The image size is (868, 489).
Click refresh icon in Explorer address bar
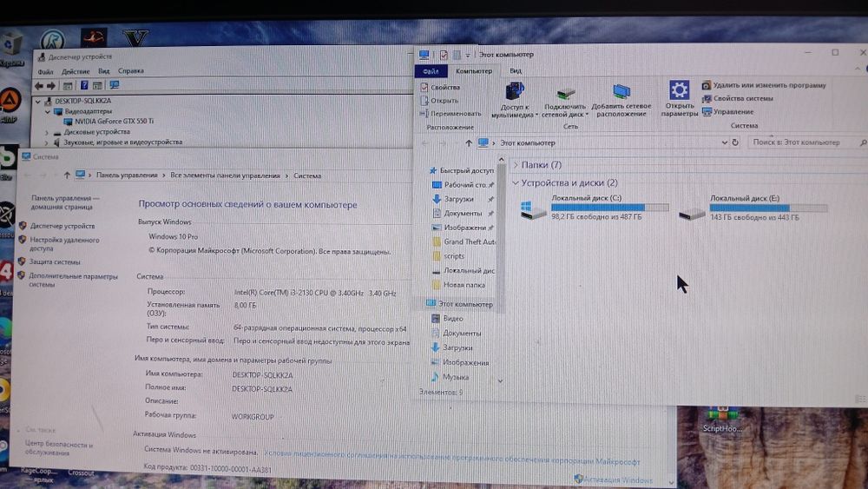[x=735, y=142]
